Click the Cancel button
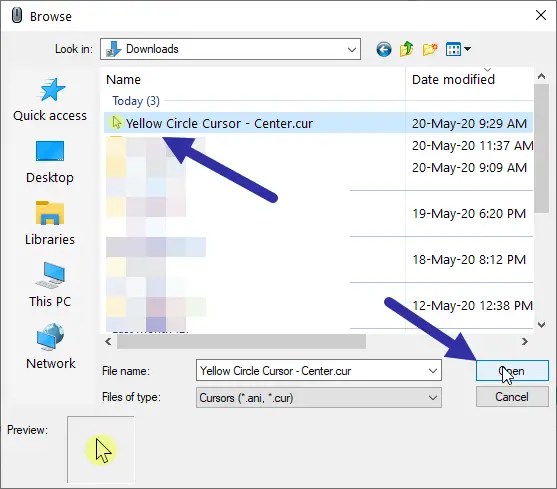Image resolution: width=557 pixels, height=489 pixels. tap(512, 397)
